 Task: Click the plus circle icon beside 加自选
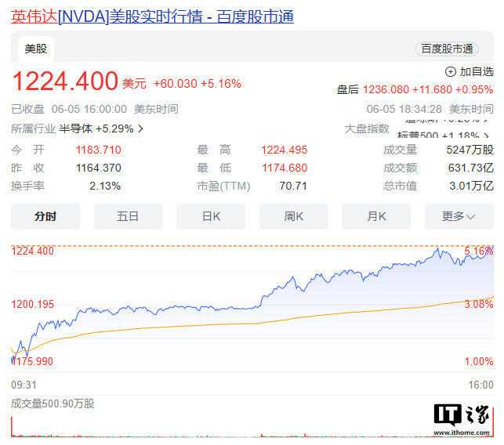(x=450, y=71)
